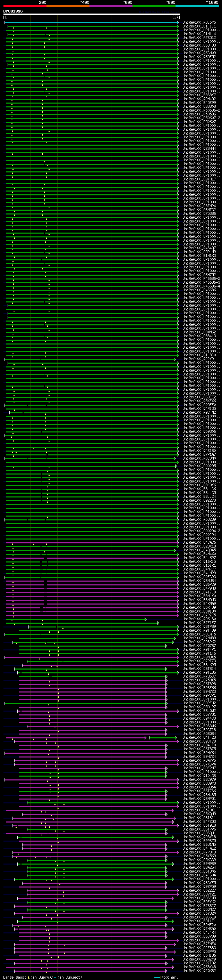The height and width of the screenshot is (980, 222).
Task: Click the orange ~40% identity legend bar
Action: click(x=68, y=6)
